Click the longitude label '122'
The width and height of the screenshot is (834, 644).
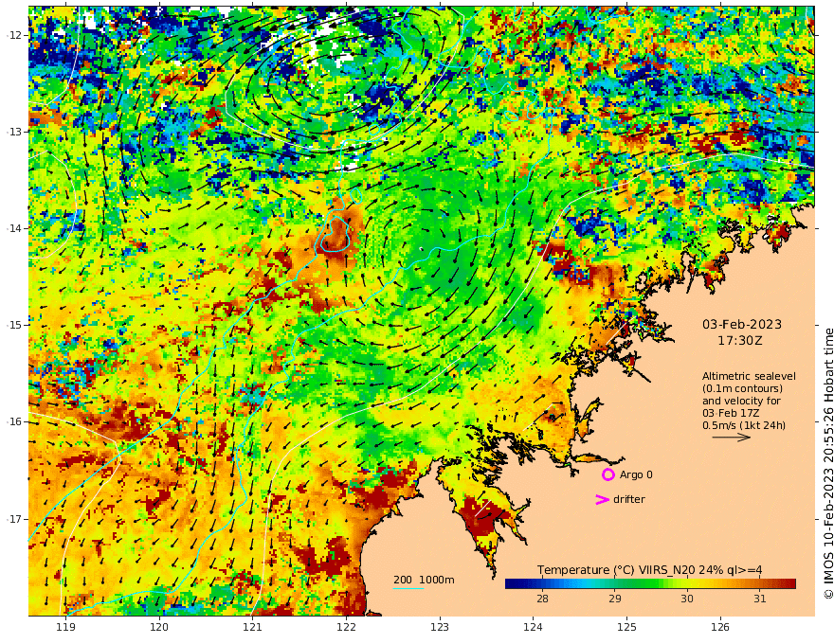pyautogui.click(x=346, y=628)
